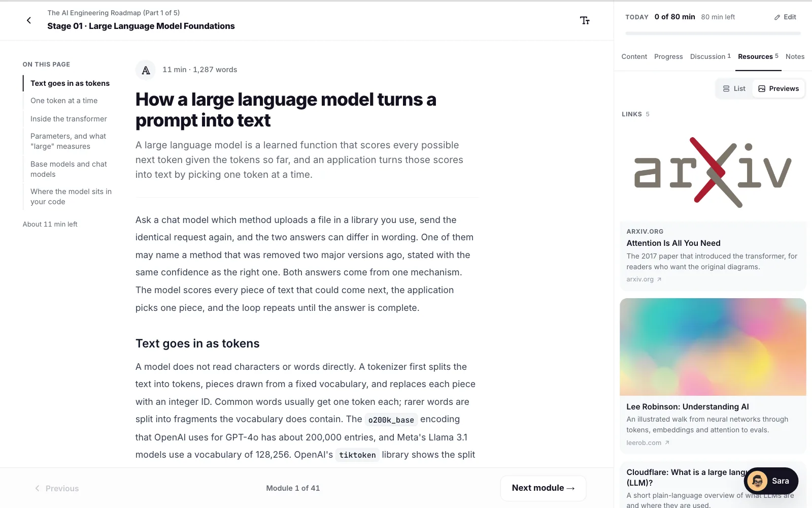
Task: Click the About 11 min left label
Action: tap(50, 224)
